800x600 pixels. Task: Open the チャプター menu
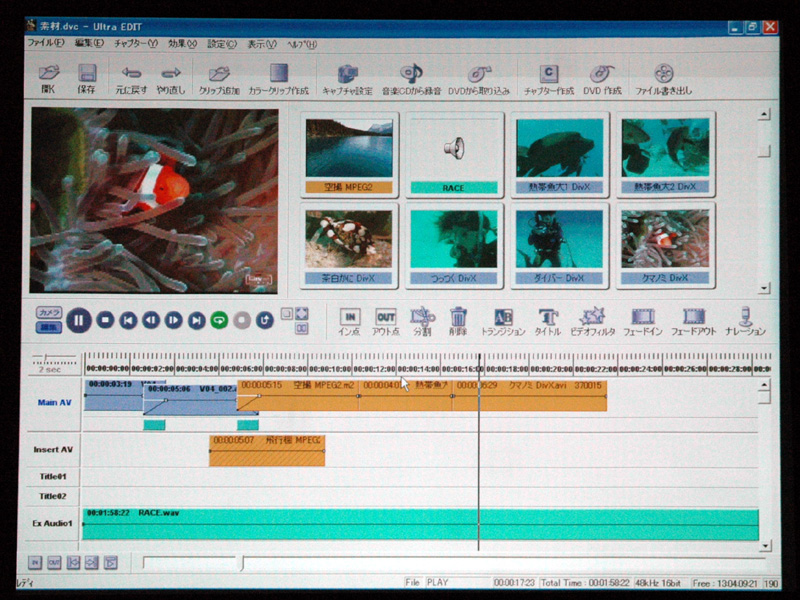click(135, 44)
